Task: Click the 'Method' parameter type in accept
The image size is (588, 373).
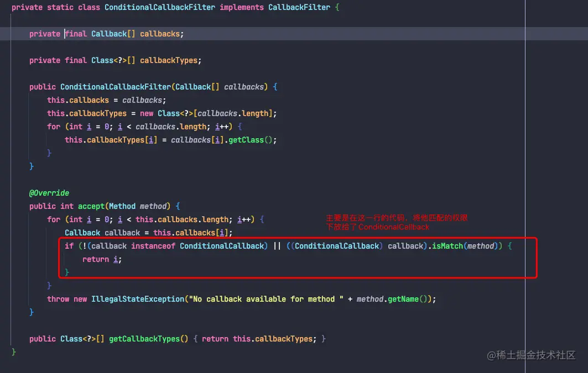Action: (x=122, y=206)
